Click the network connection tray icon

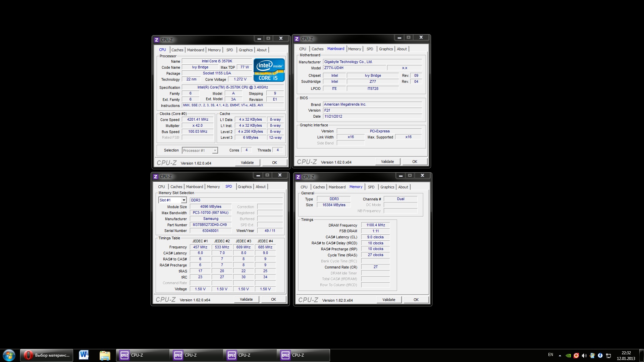pos(608,355)
